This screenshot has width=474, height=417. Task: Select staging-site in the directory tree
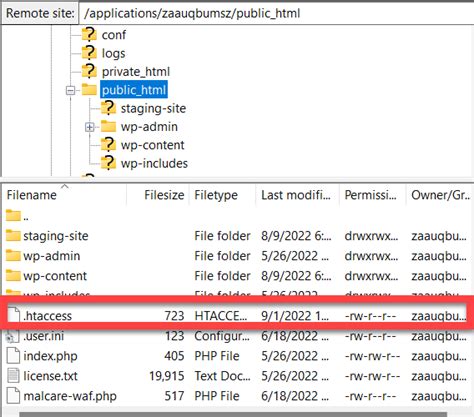(x=153, y=108)
